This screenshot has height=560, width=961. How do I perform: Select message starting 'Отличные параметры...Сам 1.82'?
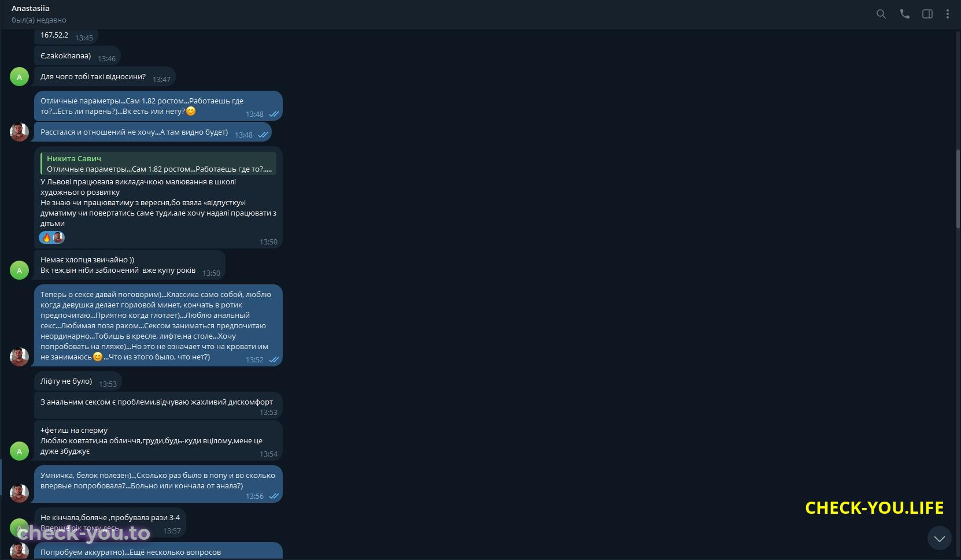[158, 106]
